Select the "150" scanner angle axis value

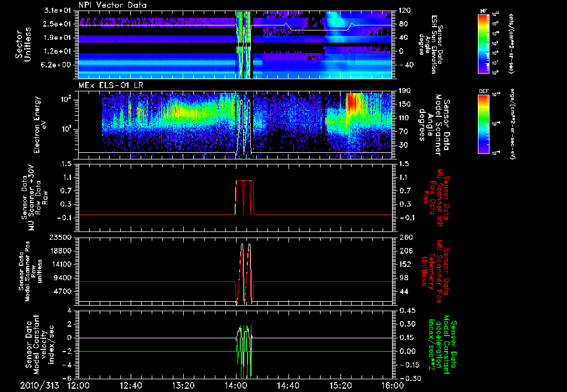[x=405, y=104]
